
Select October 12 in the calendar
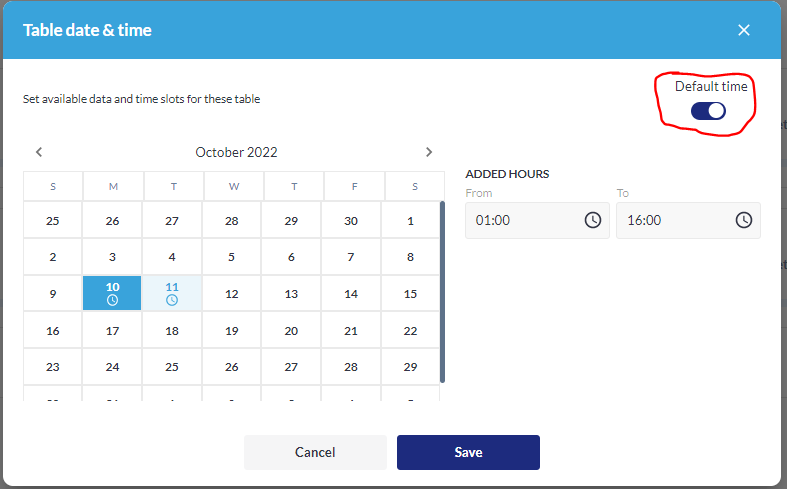coord(232,294)
